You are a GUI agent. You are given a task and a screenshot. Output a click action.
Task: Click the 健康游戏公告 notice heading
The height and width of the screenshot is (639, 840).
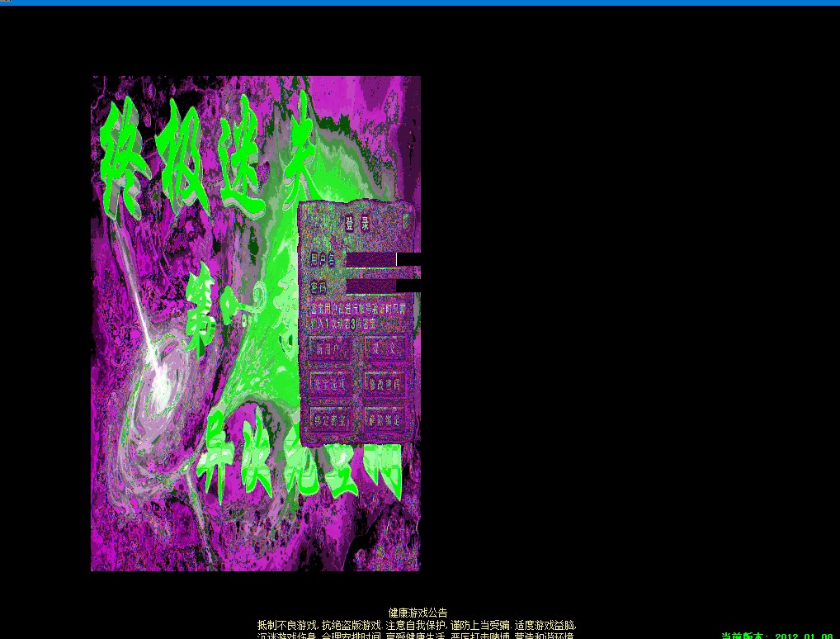418,613
